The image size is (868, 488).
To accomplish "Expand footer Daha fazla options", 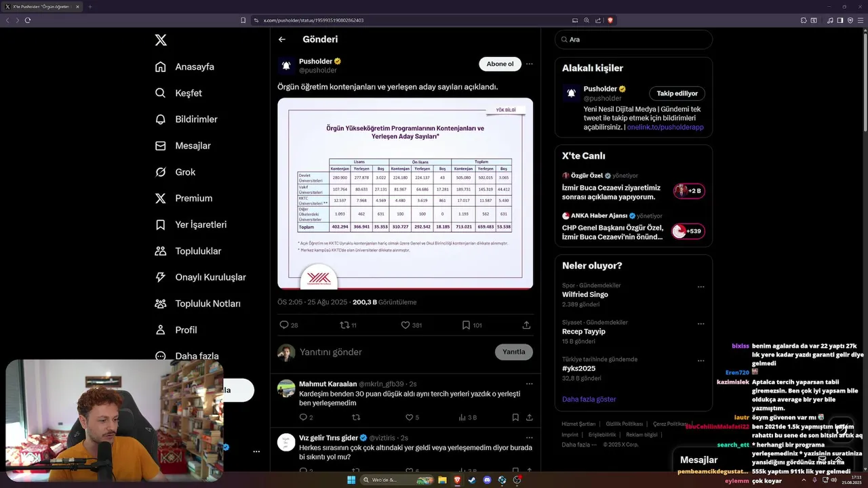I will tap(578, 445).
